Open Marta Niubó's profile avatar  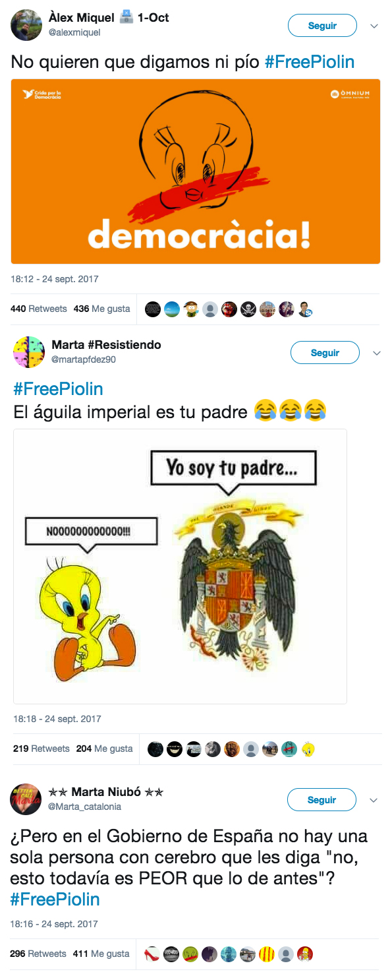point(26,799)
